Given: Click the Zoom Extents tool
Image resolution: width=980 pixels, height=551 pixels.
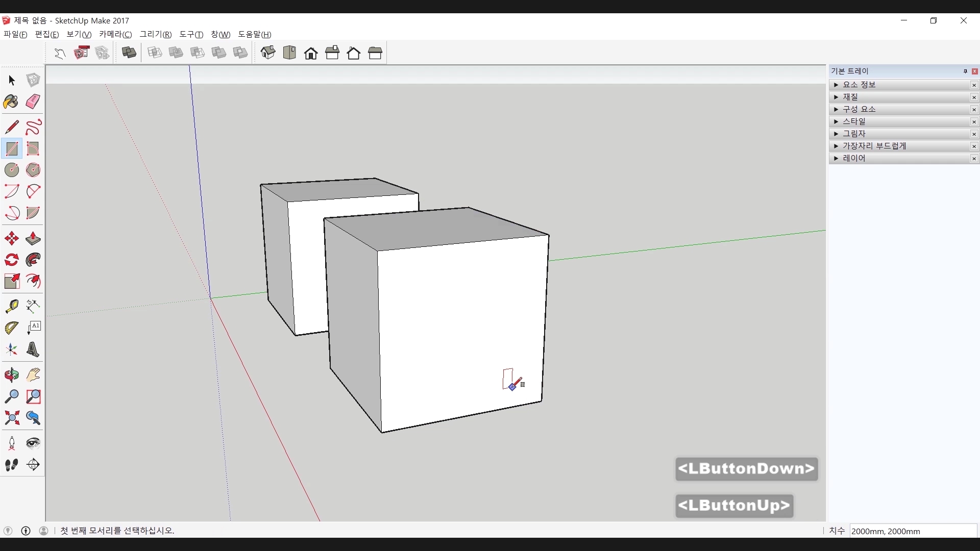Looking at the screenshot, I should [x=11, y=418].
